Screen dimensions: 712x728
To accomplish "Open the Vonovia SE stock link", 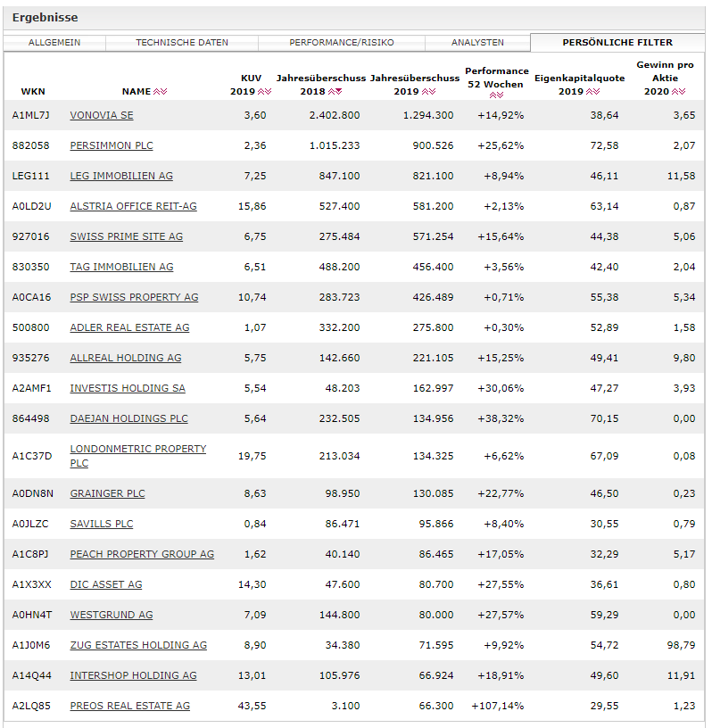I will [x=102, y=115].
